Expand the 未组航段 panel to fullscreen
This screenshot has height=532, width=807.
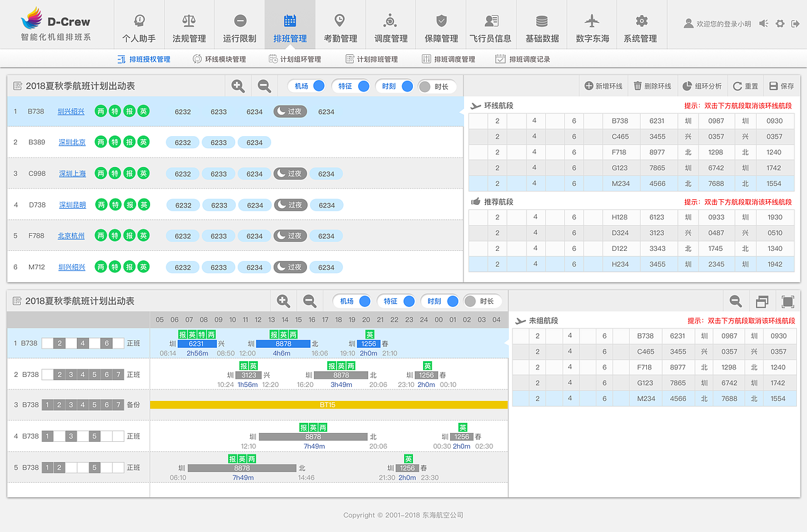787,301
